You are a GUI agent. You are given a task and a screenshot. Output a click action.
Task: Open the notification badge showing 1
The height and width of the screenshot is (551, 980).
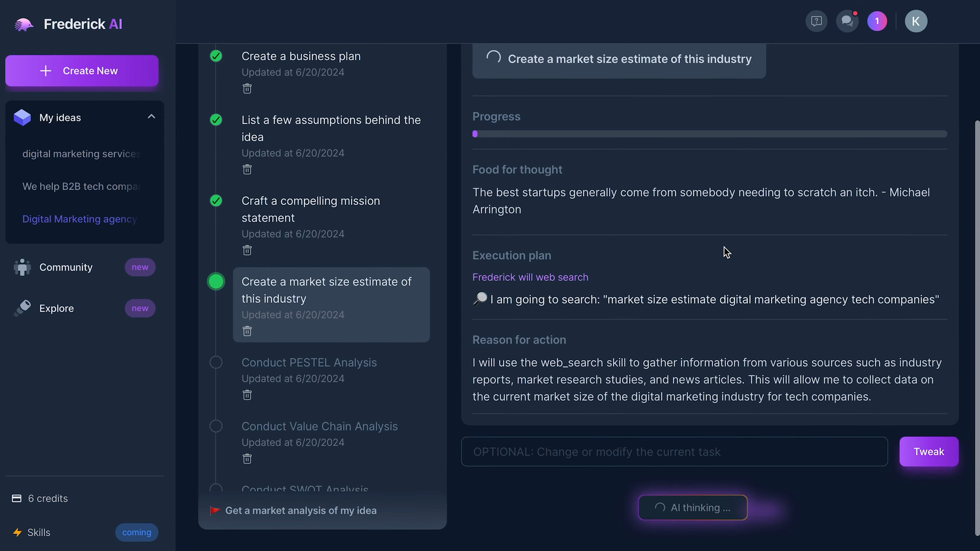click(877, 21)
